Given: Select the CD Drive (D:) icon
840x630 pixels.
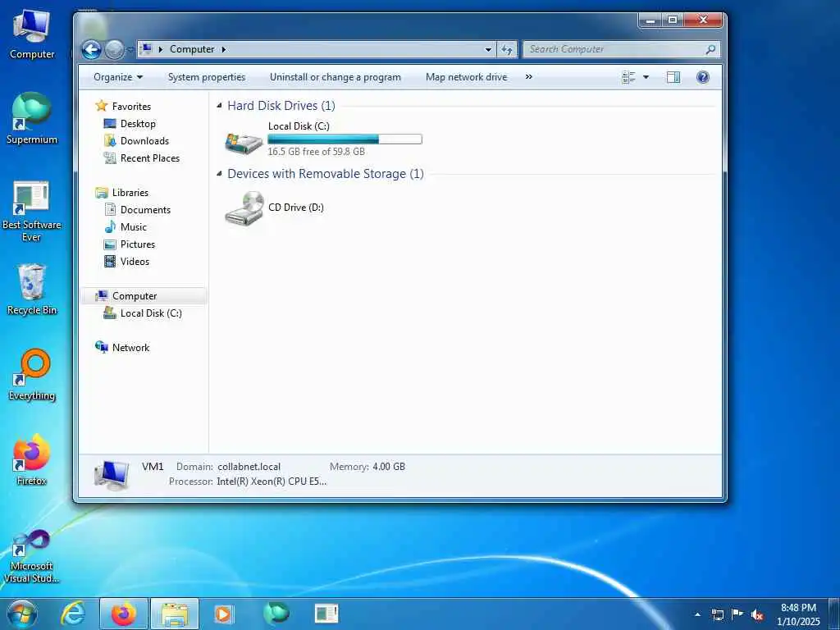Looking at the screenshot, I should [244, 208].
